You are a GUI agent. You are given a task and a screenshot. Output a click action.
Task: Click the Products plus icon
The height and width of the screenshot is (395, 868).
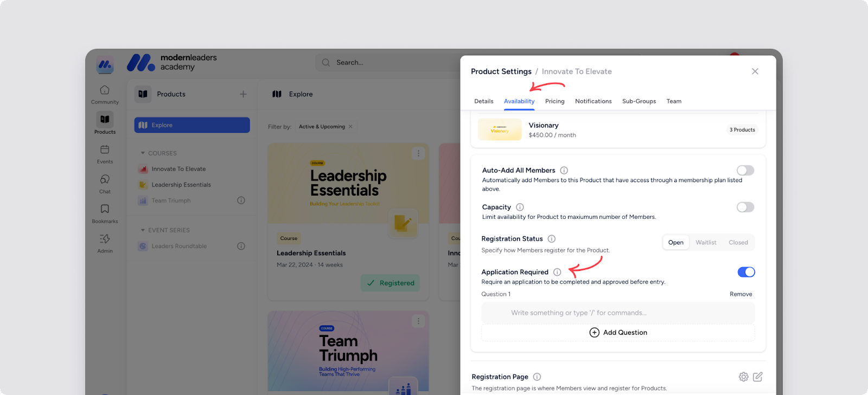tap(243, 94)
